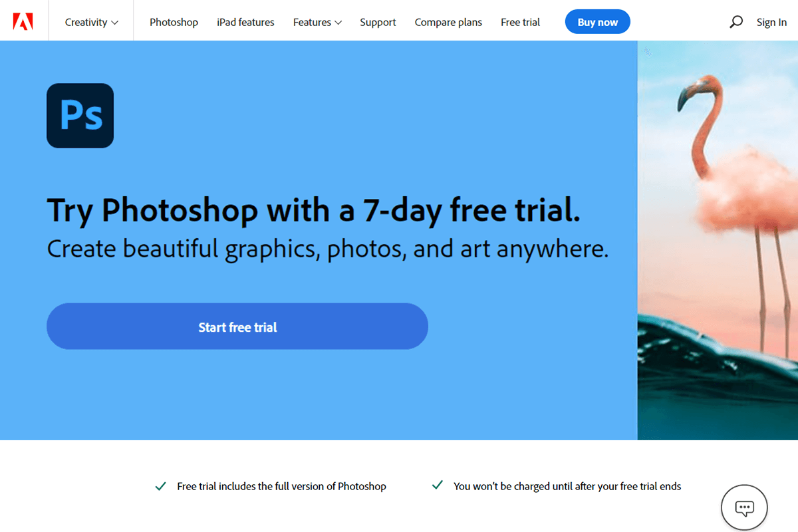Open the search magnifier icon

click(736, 22)
